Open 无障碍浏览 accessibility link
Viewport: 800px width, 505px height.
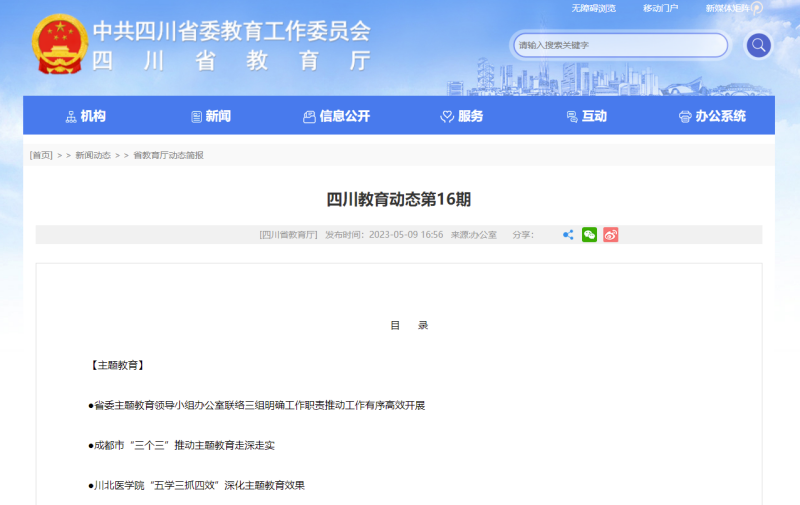tap(593, 8)
